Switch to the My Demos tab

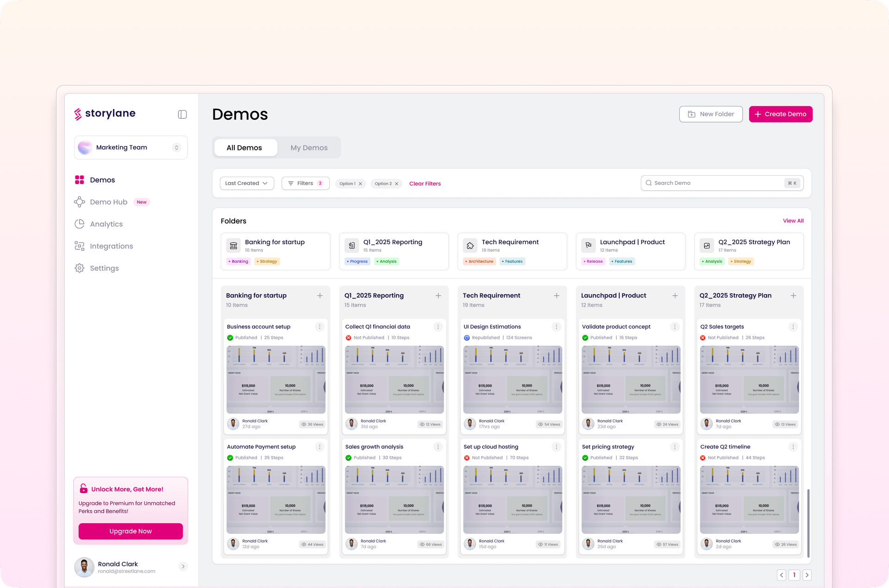308,147
